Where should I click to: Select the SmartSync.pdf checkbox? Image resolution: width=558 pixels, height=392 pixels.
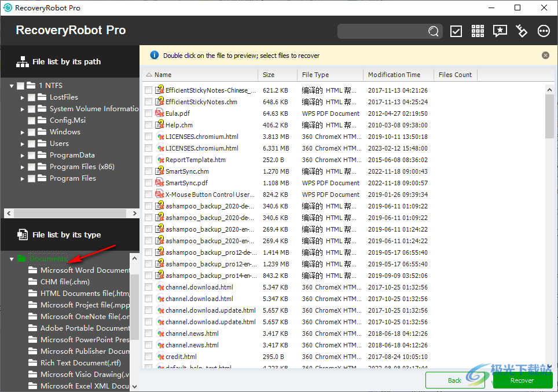point(148,183)
